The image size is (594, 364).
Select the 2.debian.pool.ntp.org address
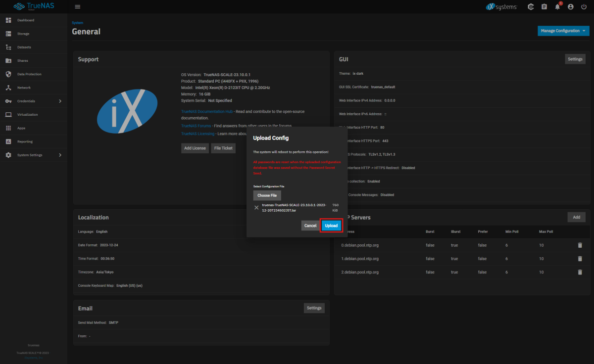[360, 272]
